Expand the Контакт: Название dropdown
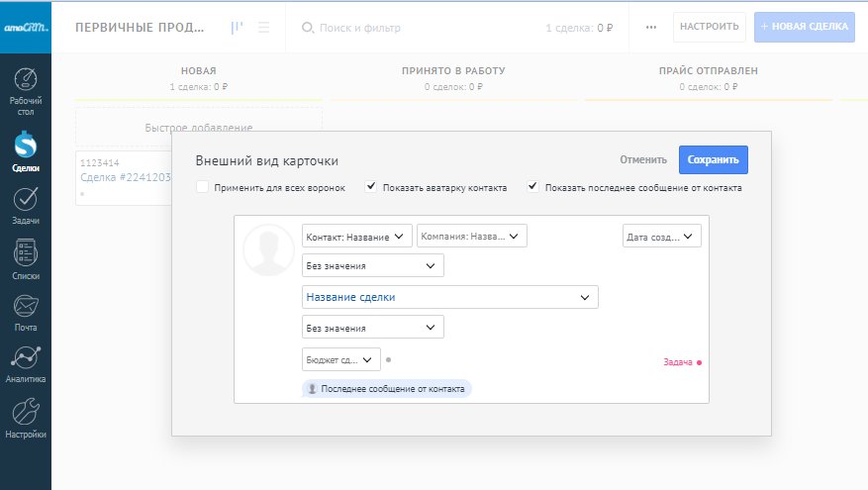868x490 pixels. 357,237
